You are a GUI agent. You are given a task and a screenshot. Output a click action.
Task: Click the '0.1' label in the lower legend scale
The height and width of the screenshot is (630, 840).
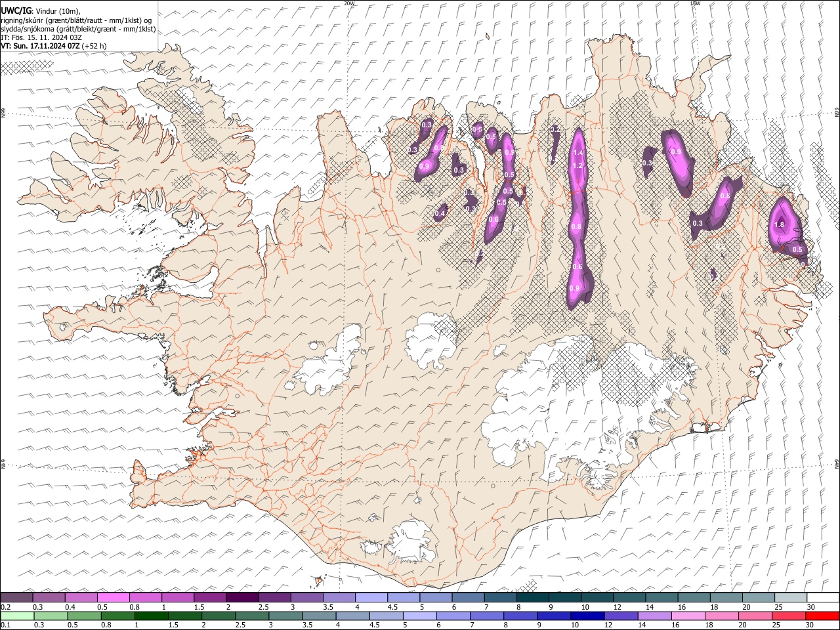(x=5, y=625)
